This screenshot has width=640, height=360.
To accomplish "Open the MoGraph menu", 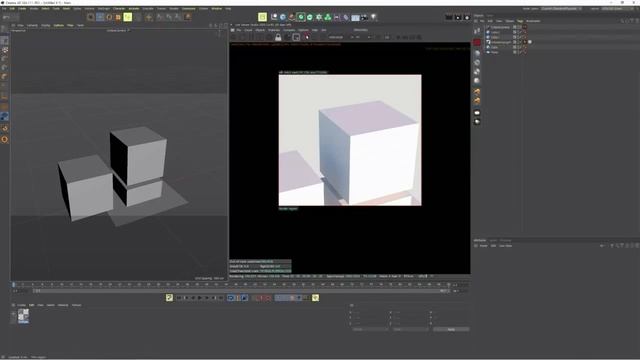I will click(104, 9).
